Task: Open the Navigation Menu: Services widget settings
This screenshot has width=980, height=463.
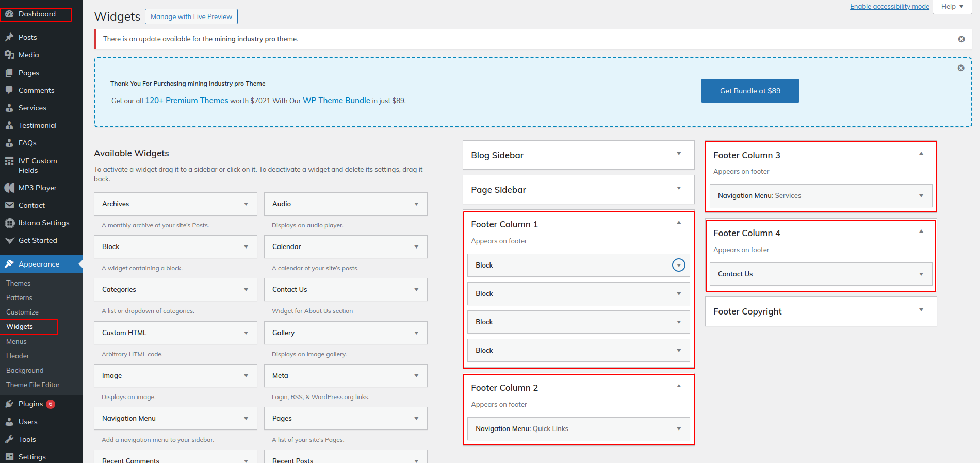Action: point(921,196)
